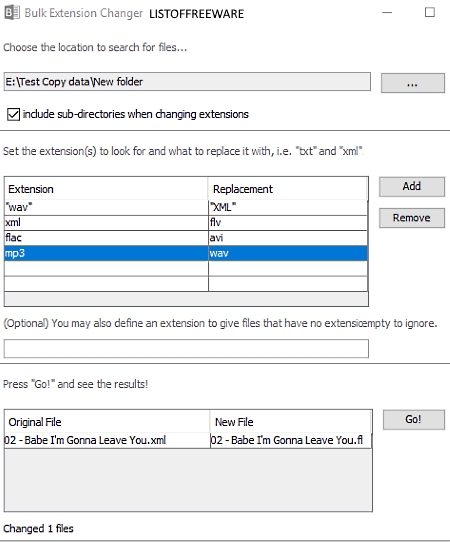Image resolution: width=450 pixels, height=542 pixels.
Task: Click the avi replacement cell
Action: tap(288, 238)
